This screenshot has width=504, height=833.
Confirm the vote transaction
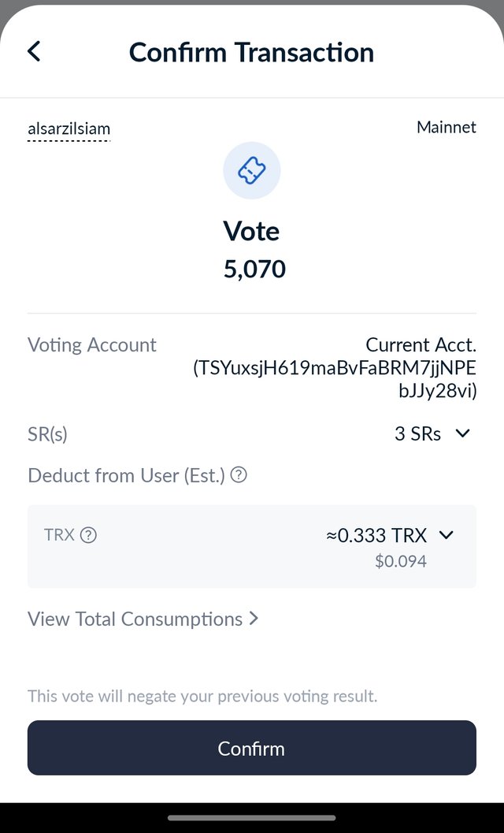[252, 747]
